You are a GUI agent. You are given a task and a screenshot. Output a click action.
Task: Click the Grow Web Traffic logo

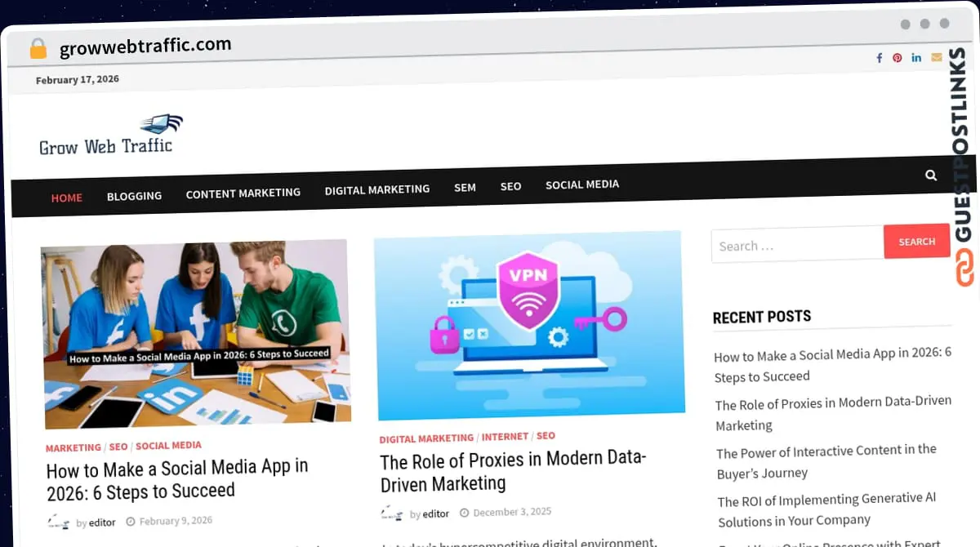click(109, 135)
